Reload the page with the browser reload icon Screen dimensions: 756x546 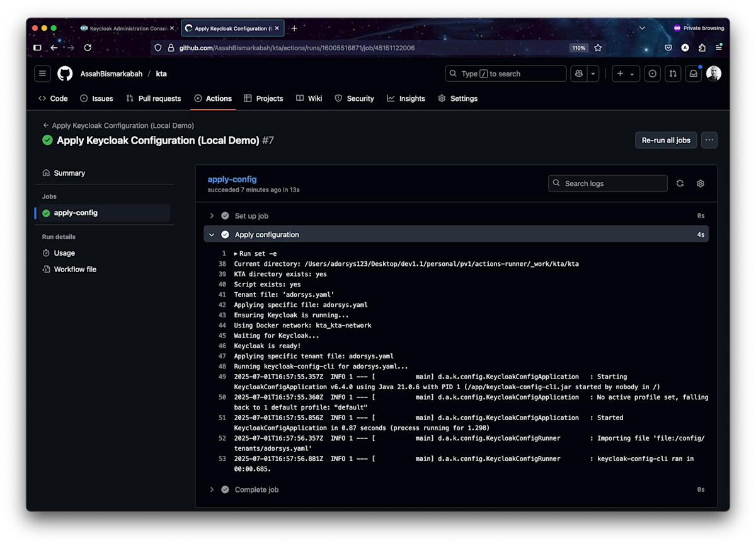(88, 48)
